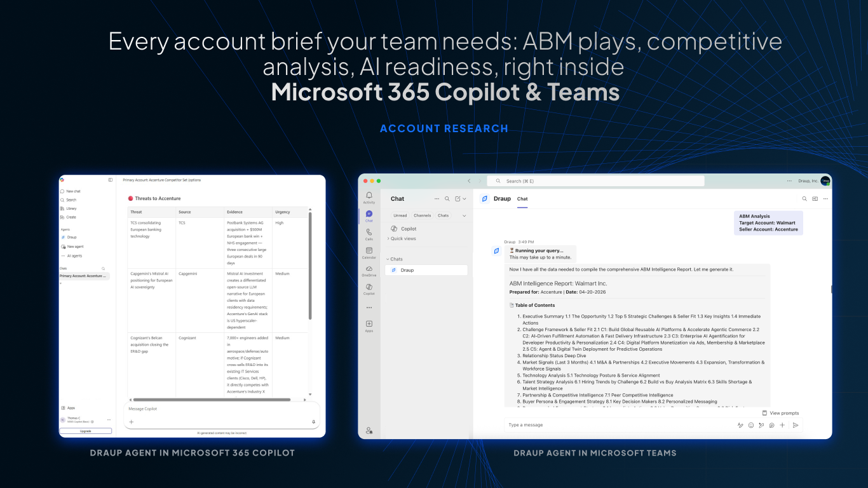
Task: Open the Draup chat in Teams list
Action: coord(426,270)
